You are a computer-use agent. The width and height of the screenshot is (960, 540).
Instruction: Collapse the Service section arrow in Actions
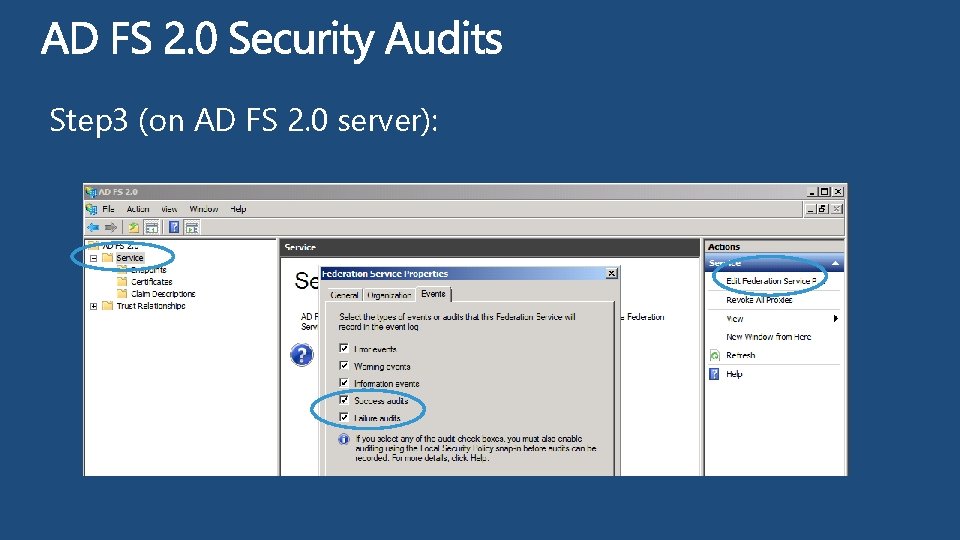point(835,263)
